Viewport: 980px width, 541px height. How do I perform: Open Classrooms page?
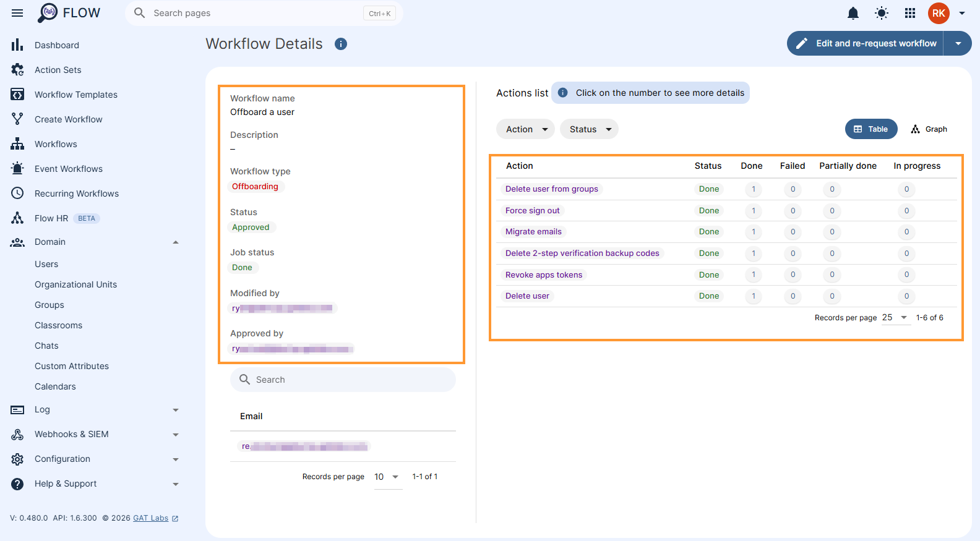(x=58, y=325)
